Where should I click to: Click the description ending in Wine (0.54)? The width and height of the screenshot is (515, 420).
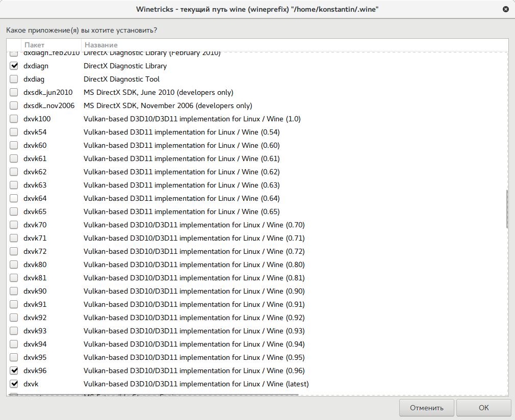point(182,132)
